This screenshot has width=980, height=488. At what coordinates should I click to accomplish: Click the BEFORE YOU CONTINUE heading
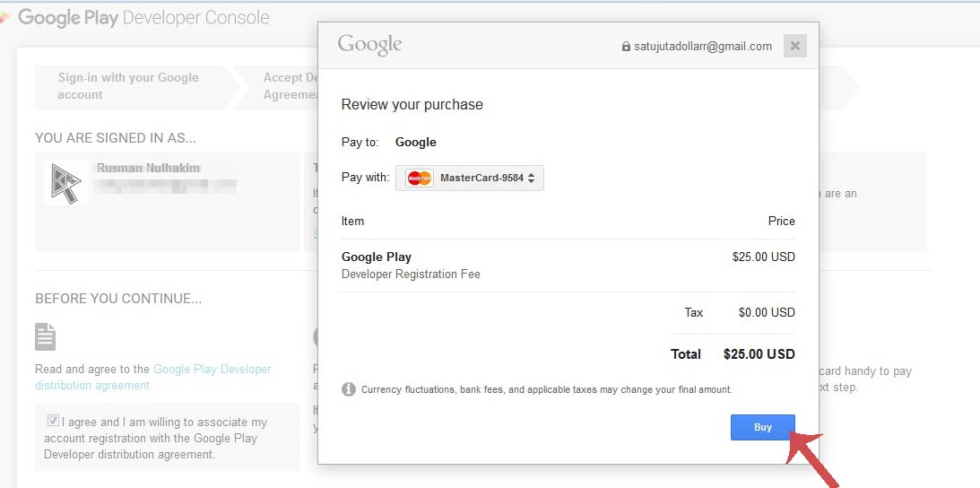point(118,299)
